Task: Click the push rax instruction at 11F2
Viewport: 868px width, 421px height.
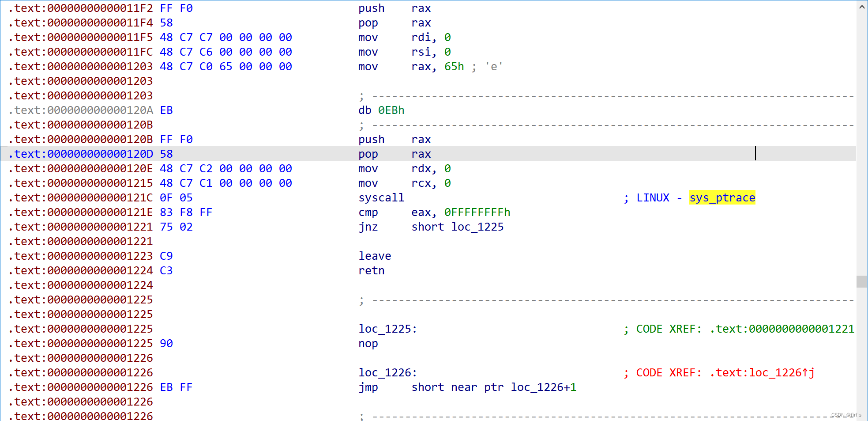Action: click(x=395, y=8)
